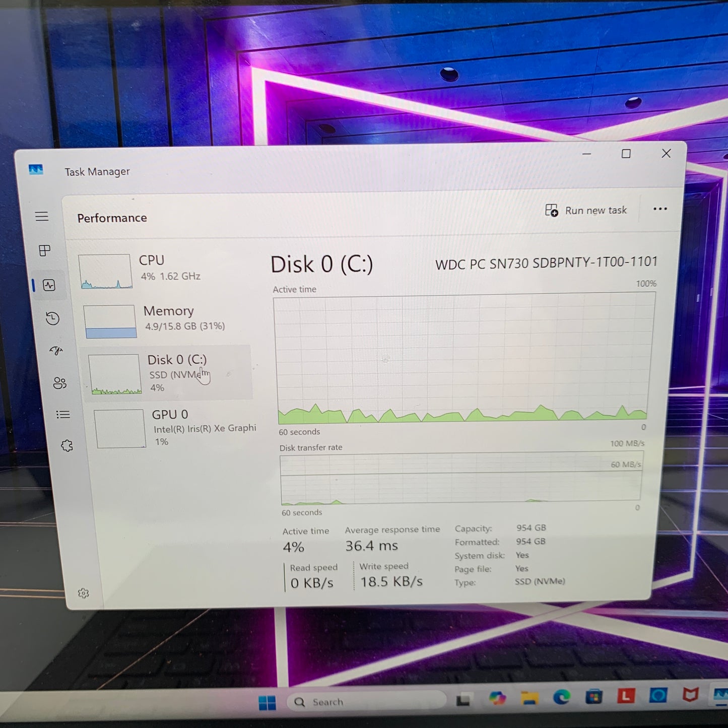Close the Task Manager window
This screenshot has height=728, width=728.
pos(666,153)
